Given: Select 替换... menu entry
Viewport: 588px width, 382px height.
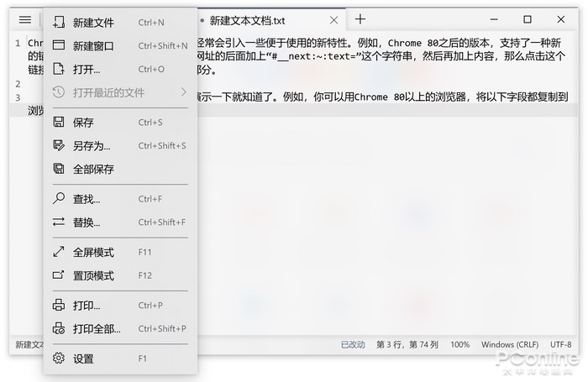Looking at the screenshot, I should coord(120,222).
